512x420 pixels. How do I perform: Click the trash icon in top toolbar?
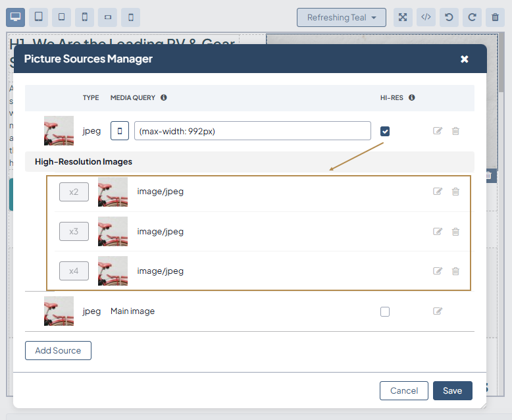point(495,17)
